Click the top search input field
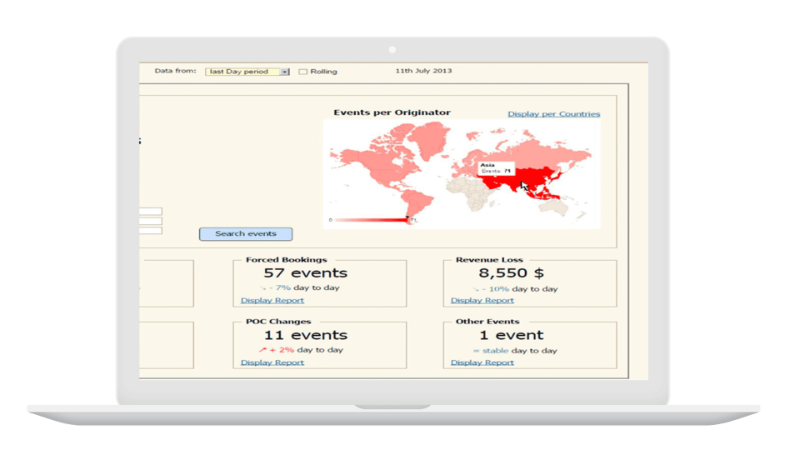The height and width of the screenshot is (450, 800). pyautogui.click(x=151, y=211)
